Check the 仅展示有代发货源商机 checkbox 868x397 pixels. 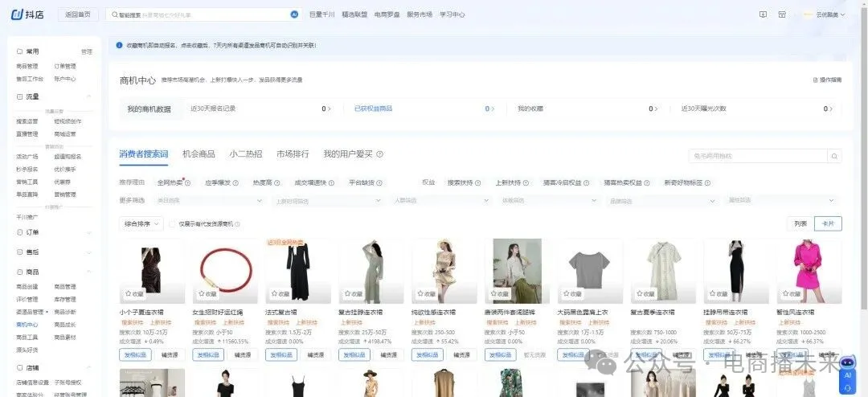[x=172, y=224]
